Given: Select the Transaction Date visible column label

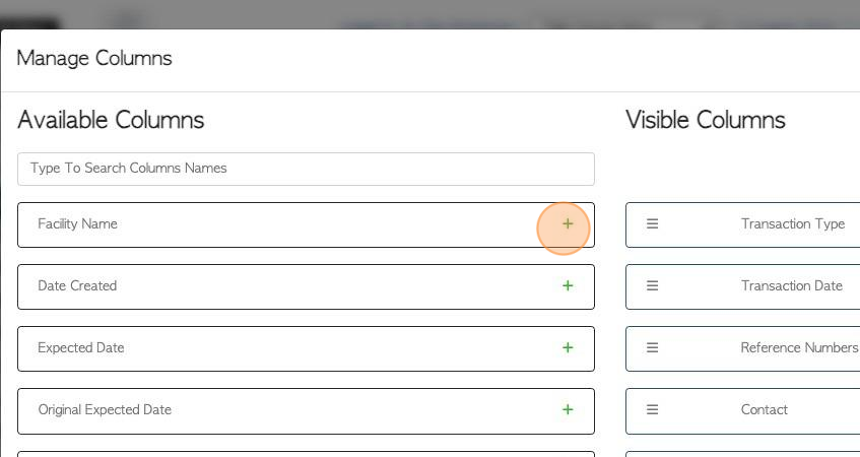Looking at the screenshot, I should coord(792,286).
